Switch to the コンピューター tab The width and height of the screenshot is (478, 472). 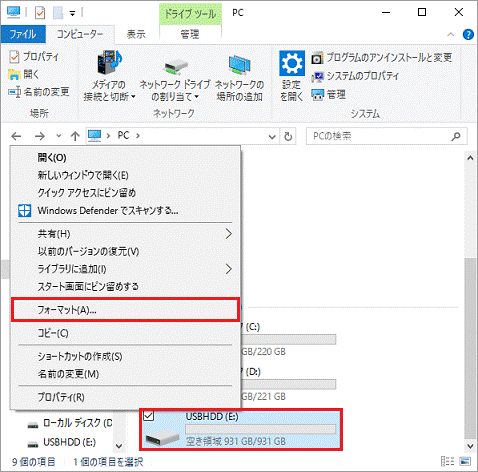pos(80,34)
